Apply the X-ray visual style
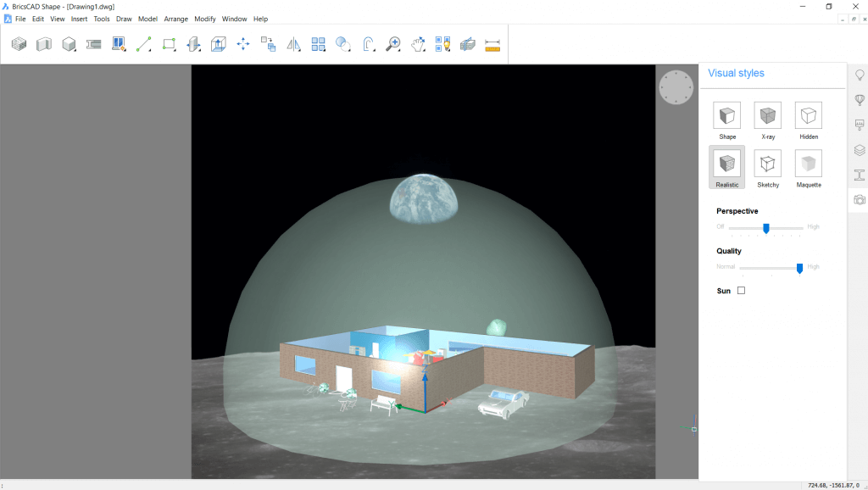The image size is (868, 490). (x=768, y=120)
